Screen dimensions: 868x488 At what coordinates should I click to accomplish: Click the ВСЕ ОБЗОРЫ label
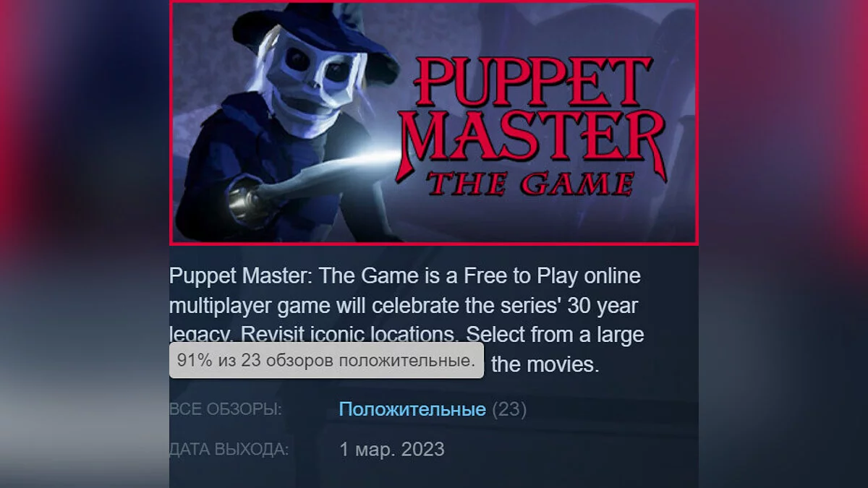click(225, 410)
